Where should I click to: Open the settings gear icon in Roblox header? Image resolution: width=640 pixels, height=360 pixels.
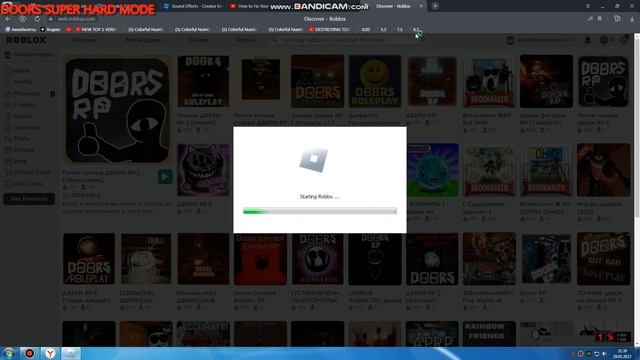[624, 40]
